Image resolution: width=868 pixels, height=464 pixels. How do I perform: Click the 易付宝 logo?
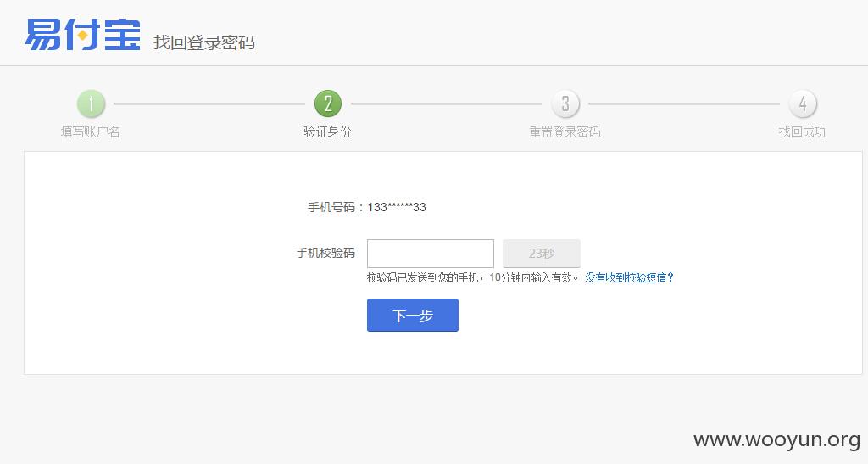coord(82,34)
